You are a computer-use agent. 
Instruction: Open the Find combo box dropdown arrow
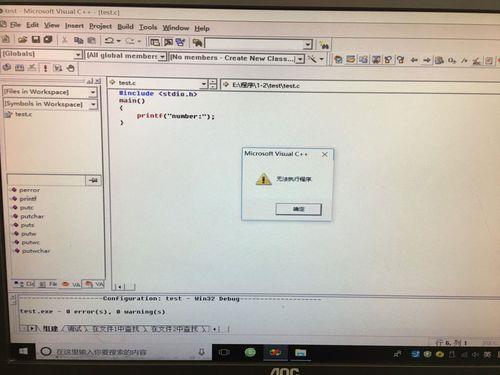click(308, 44)
